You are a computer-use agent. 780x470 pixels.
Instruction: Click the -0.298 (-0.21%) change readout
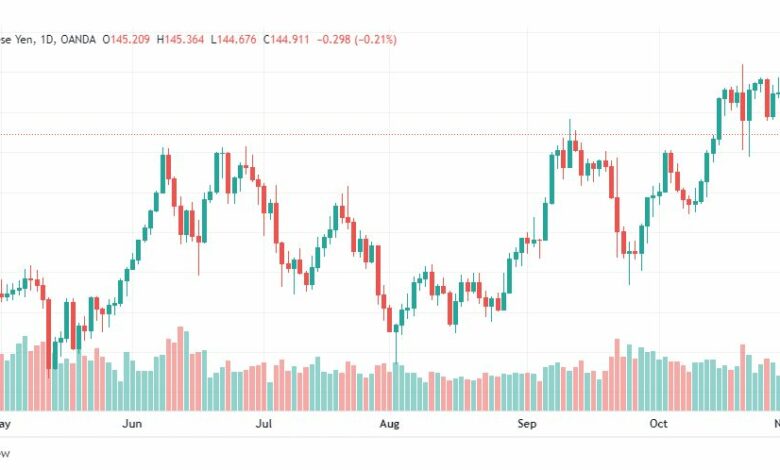(357, 39)
